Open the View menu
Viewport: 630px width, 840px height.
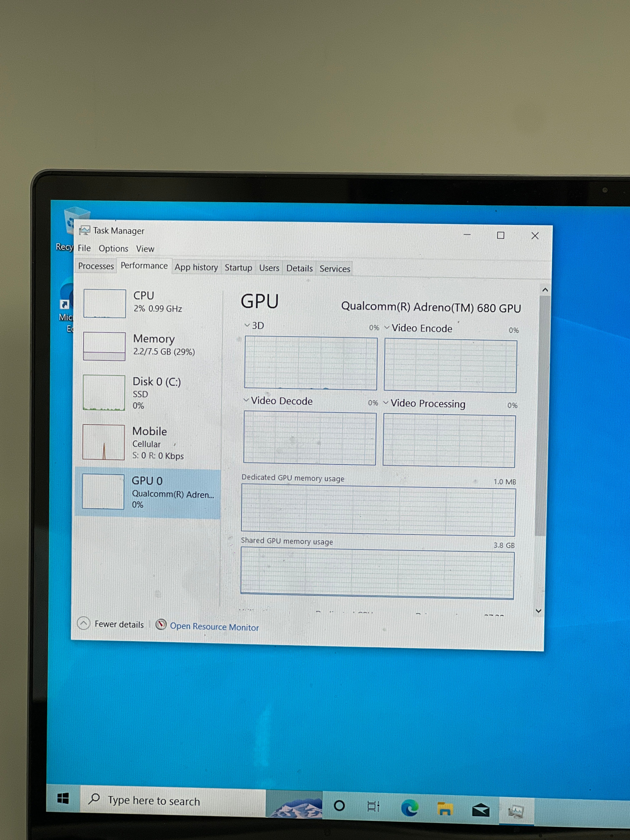(145, 249)
